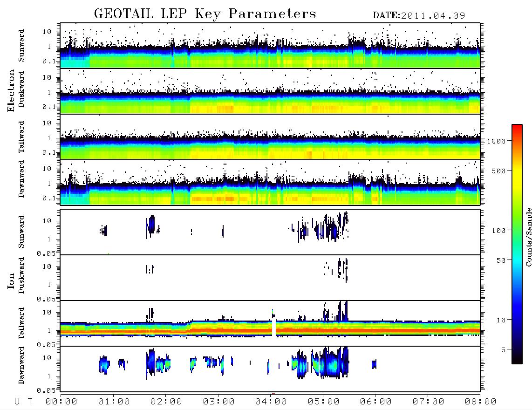Click the white data gap in Ion Tailward
532x410 pixels.
click(274, 327)
